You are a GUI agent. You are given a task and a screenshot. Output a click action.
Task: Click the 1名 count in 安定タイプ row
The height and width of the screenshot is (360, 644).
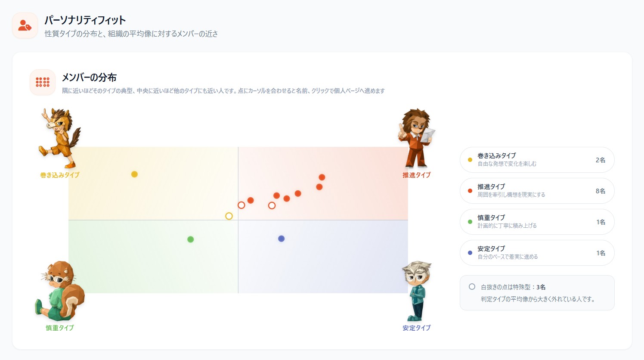(x=601, y=253)
